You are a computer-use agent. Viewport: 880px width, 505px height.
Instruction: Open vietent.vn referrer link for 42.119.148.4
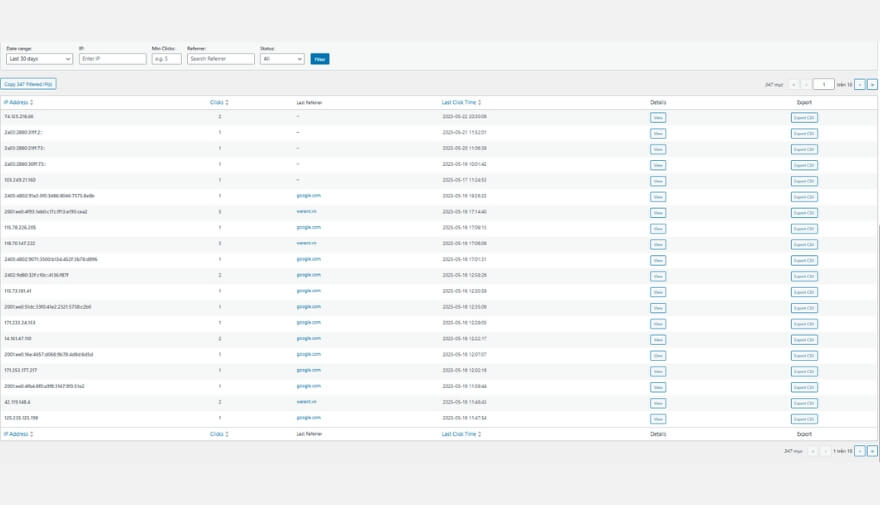tap(306, 402)
